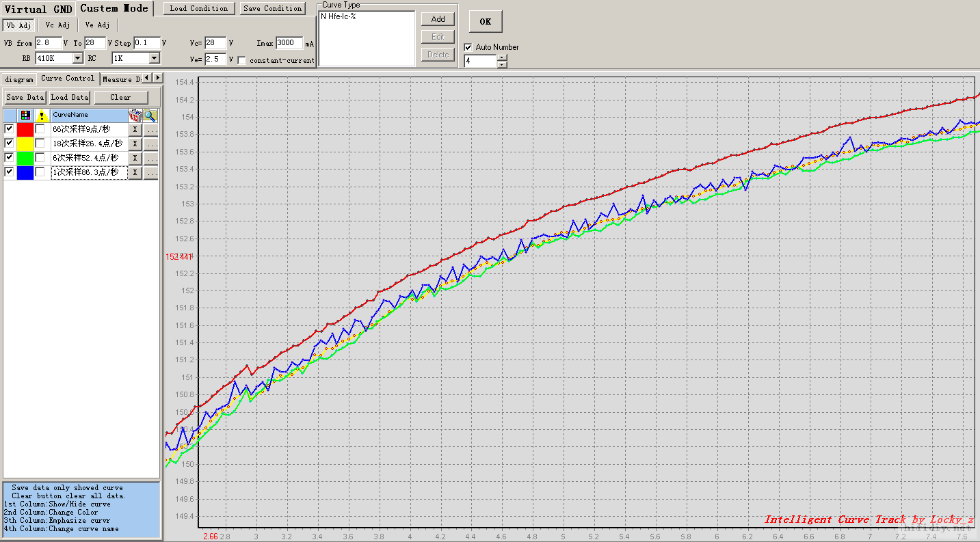Open the diagram tab
This screenshot has height=542, width=980.
[19, 79]
